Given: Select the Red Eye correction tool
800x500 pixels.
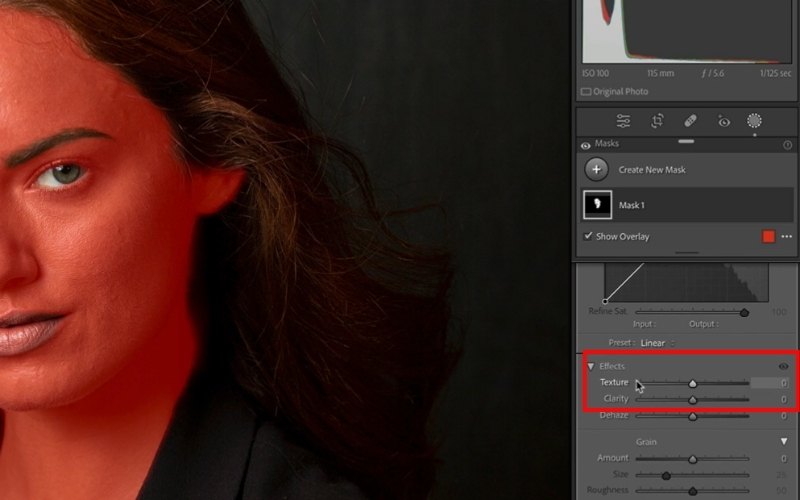Looking at the screenshot, I should tap(723, 121).
